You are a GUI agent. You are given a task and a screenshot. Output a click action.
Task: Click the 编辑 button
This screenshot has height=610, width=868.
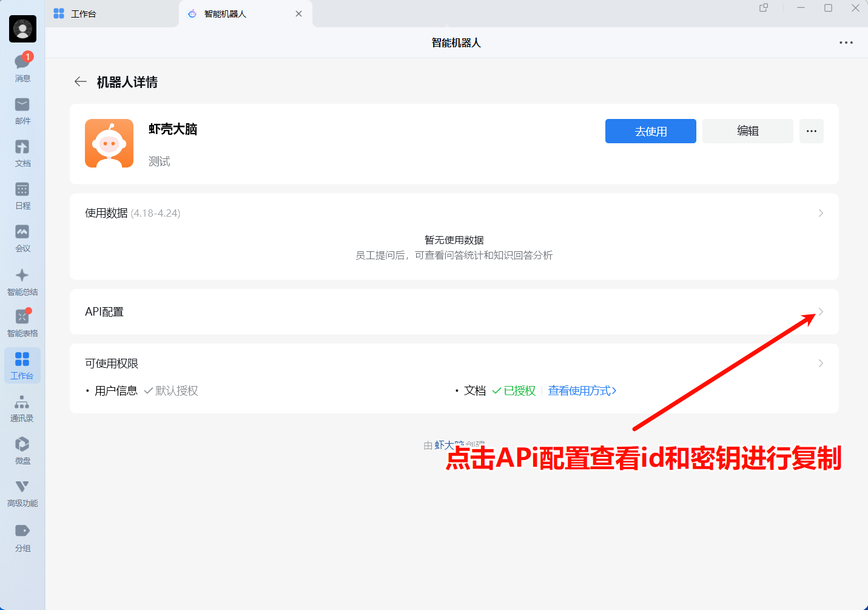point(748,131)
